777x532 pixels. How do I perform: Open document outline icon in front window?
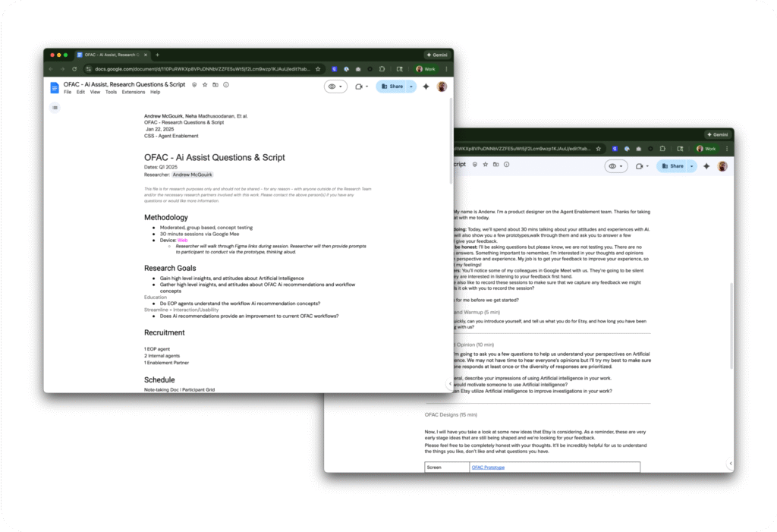pos(55,108)
